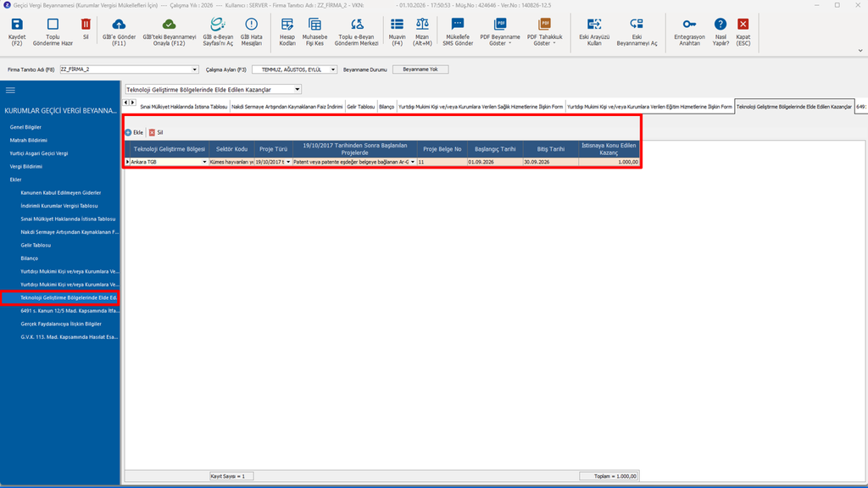
Task: Select Matrah Bildirimi in sidebar
Action: (28, 141)
